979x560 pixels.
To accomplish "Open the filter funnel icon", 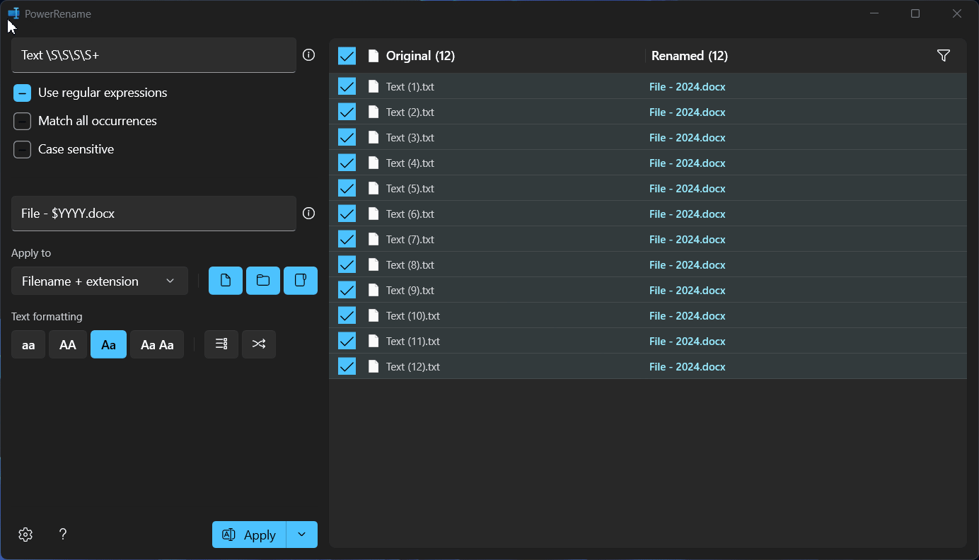I will [x=943, y=56].
